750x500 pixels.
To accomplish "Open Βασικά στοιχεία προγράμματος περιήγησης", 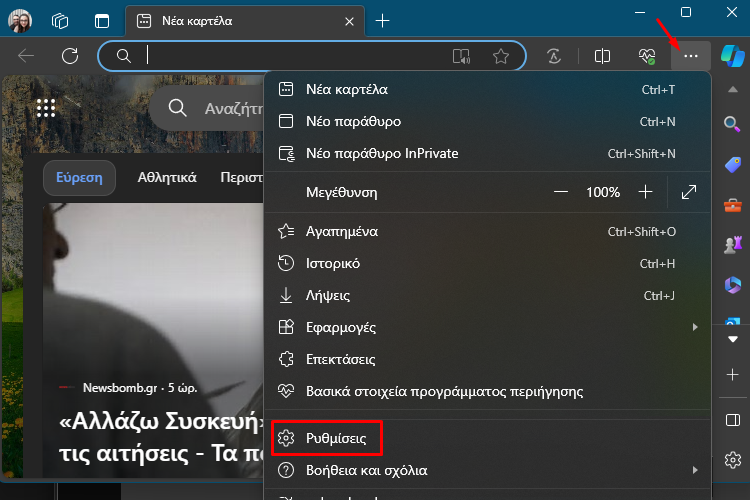I will [x=487, y=391].
